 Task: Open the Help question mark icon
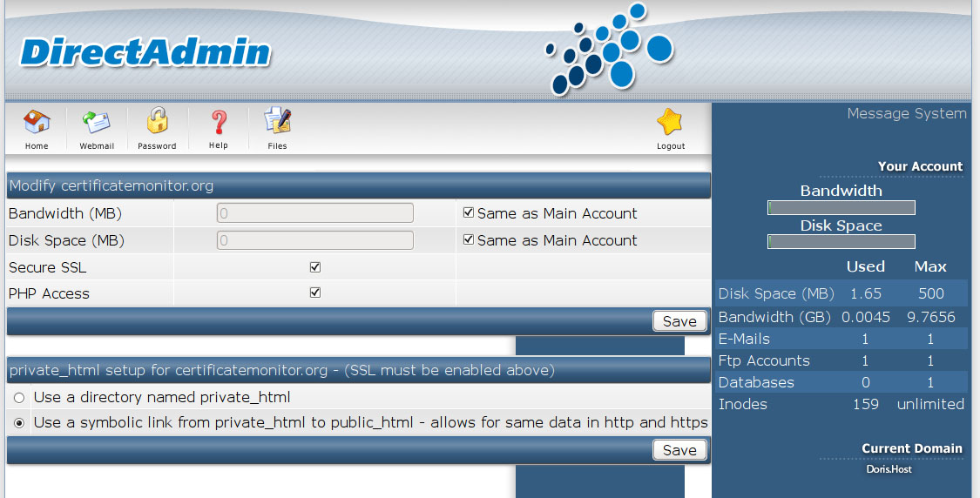click(x=219, y=122)
